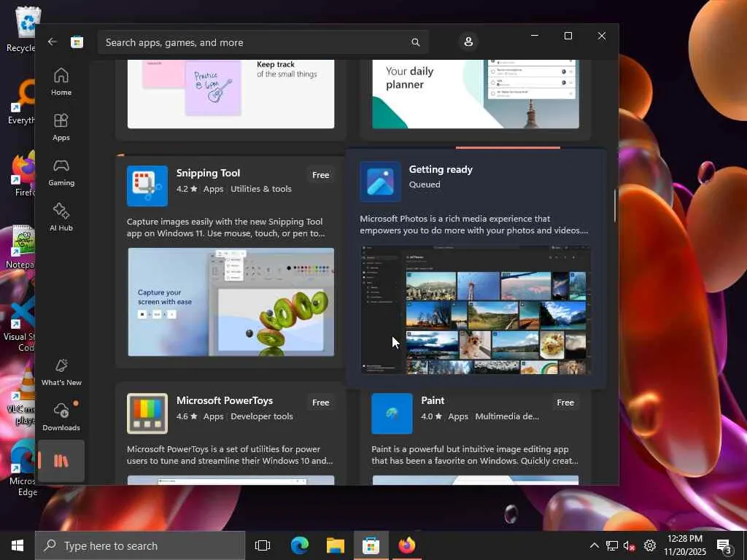747x560 pixels.
Task: Click Free button on Paint
Action: (x=565, y=402)
